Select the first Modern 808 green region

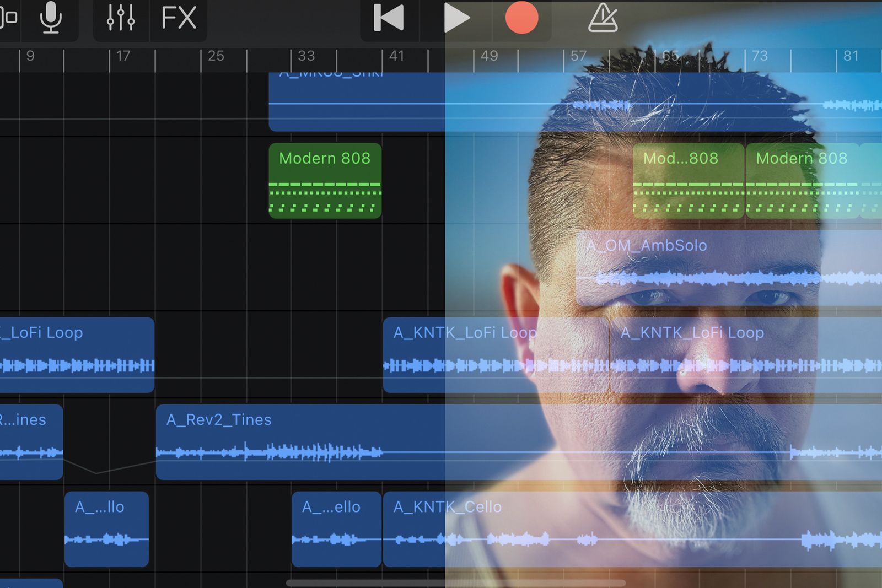pos(325,181)
